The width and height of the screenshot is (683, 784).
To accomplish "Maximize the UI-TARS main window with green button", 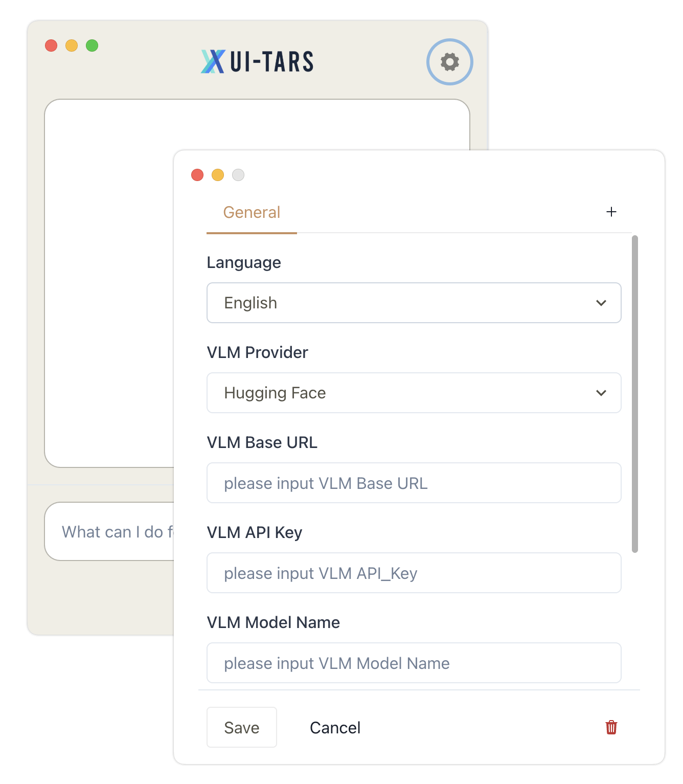I will (92, 46).
